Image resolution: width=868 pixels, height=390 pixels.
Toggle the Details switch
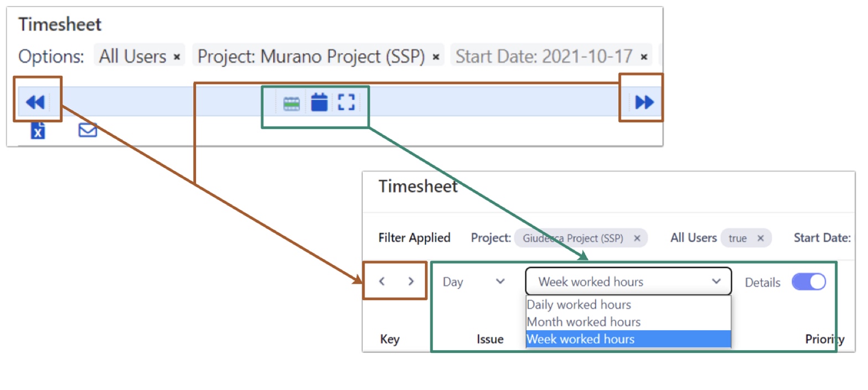808,282
